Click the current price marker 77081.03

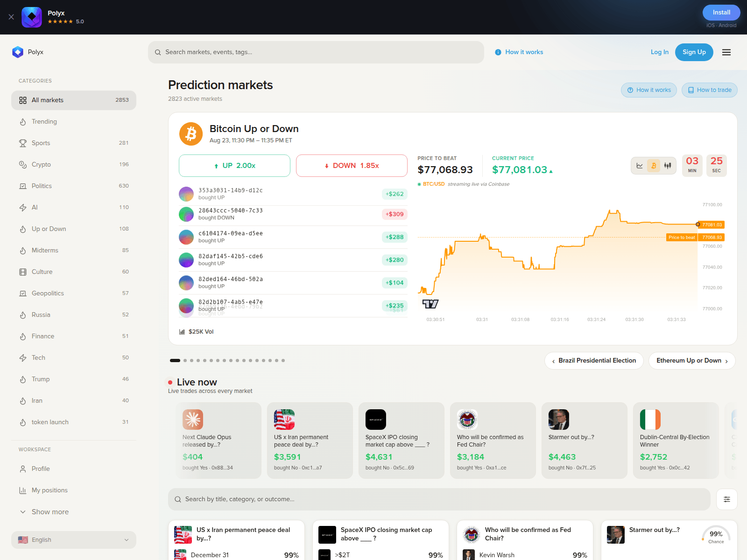click(x=711, y=225)
